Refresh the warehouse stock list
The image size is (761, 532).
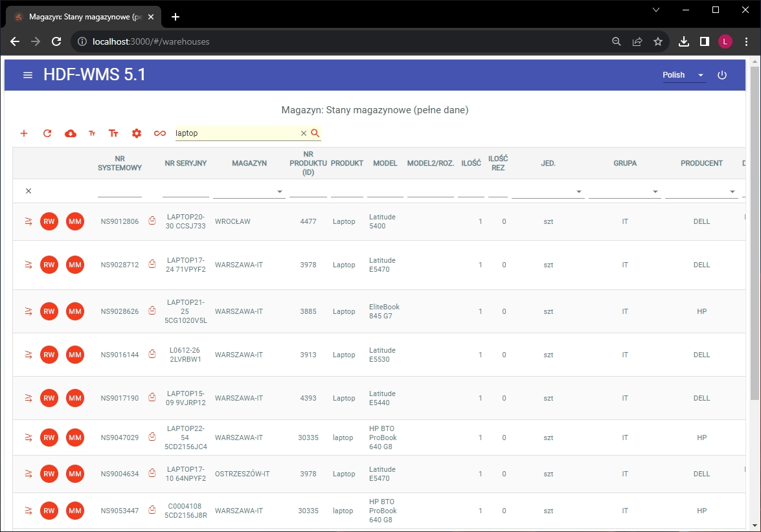47,133
